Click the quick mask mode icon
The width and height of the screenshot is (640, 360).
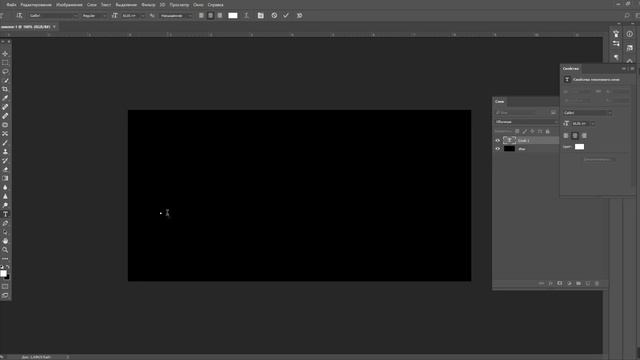pyautogui.click(x=5, y=287)
